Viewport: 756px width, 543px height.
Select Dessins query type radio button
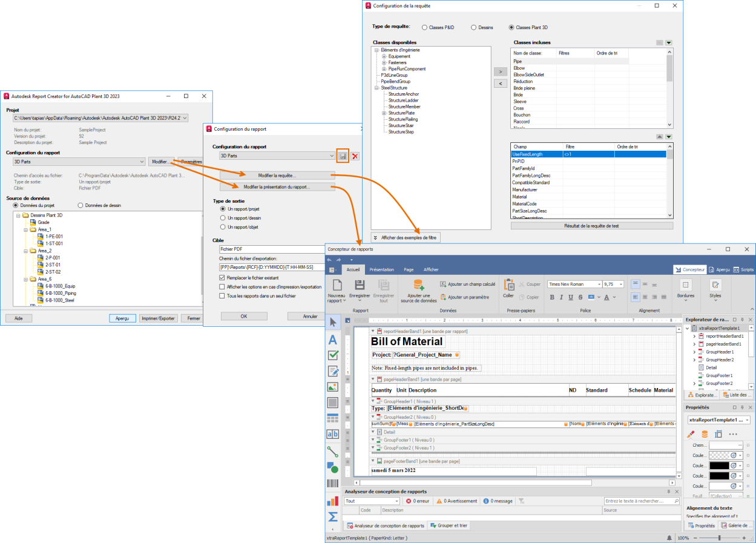pyautogui.click(x=473, y=27)
